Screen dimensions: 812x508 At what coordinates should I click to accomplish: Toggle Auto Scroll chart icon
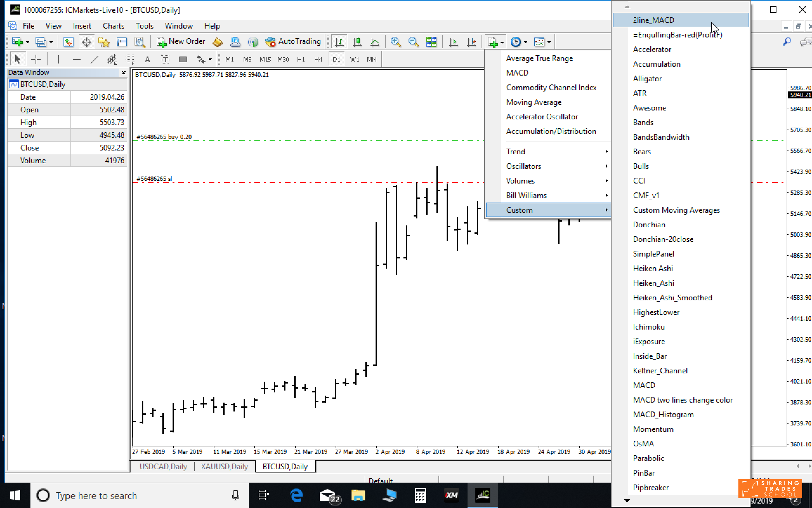pos(453,42)
